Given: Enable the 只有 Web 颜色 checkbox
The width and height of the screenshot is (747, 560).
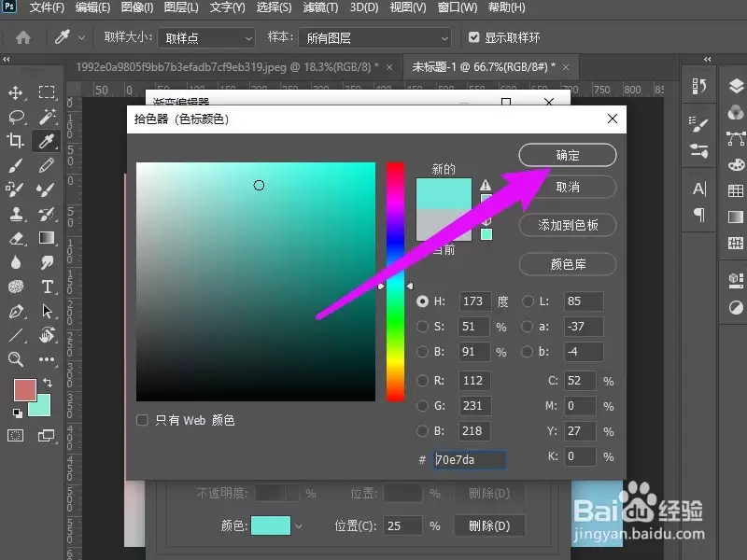Looking at the screenshot, I should [x=142, y=420].
